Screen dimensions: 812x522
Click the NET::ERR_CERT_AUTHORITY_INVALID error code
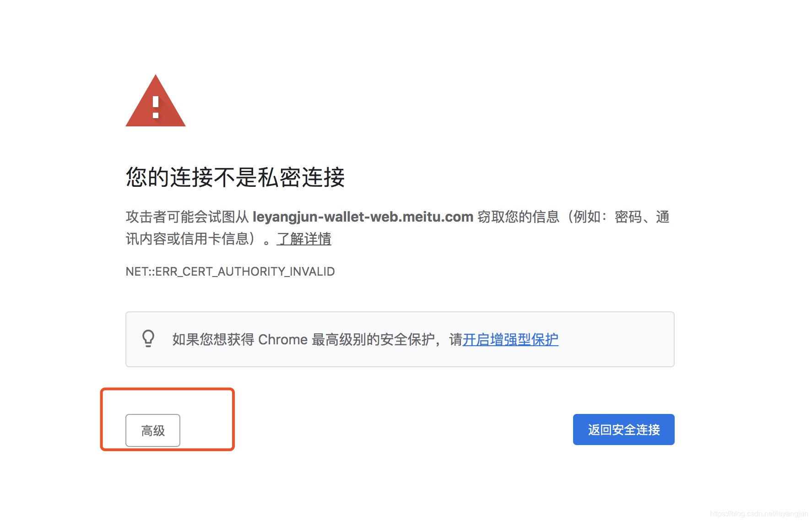pos(230,272)
